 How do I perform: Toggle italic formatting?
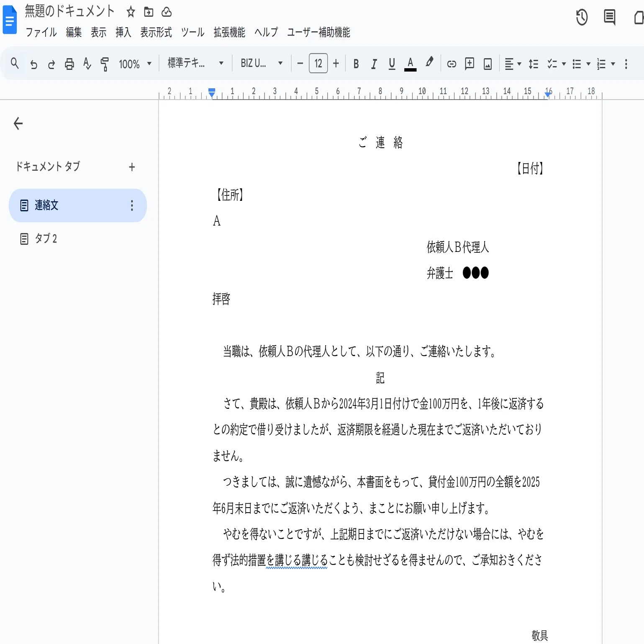tap(374, 64)
